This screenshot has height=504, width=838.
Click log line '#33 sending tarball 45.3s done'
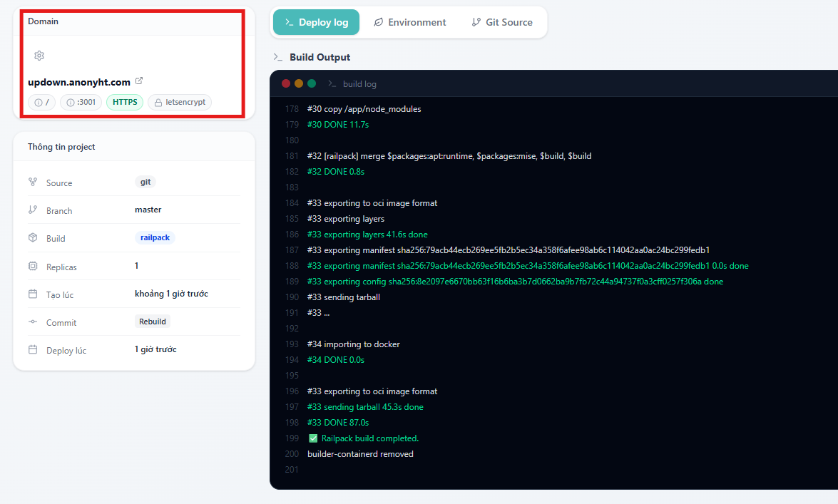click(365, 407)
